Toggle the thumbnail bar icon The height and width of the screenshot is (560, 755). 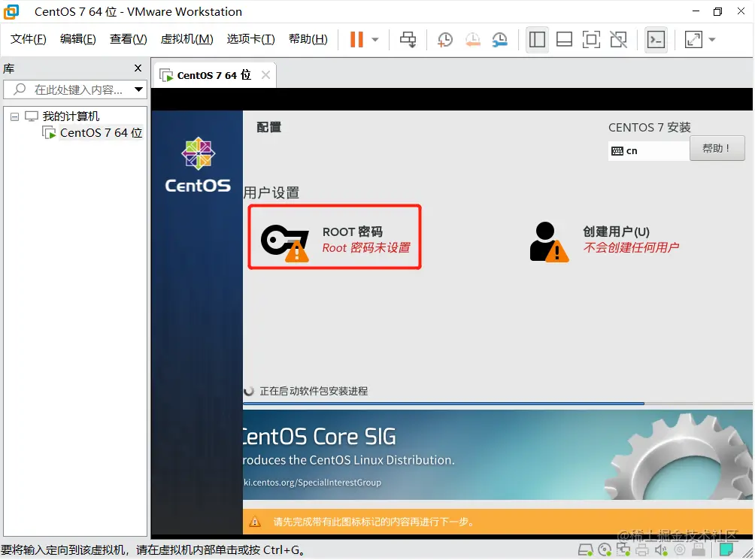(564, 39)
